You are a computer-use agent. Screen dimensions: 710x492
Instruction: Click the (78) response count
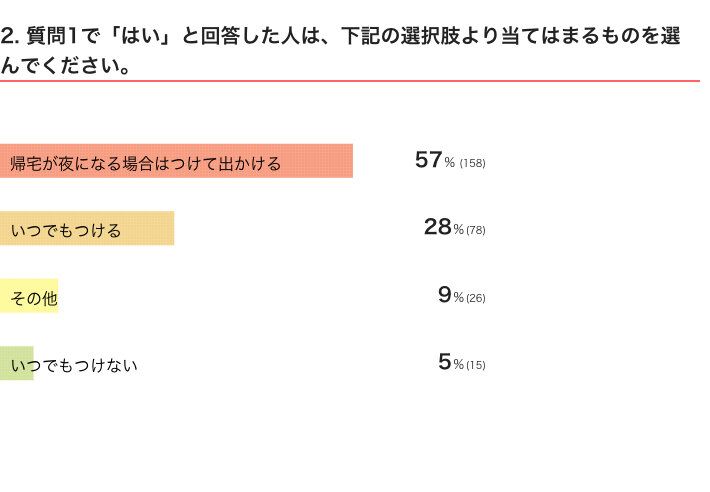tap(476, 230)
